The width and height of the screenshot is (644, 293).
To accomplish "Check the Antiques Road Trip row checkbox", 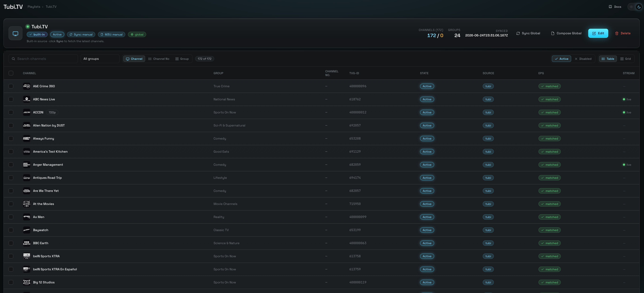I will tap(11, 178).
